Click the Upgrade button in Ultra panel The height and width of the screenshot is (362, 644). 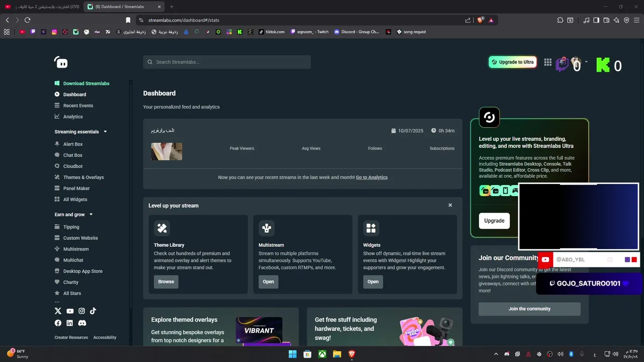pyautogui.click(x=494, y=221)
